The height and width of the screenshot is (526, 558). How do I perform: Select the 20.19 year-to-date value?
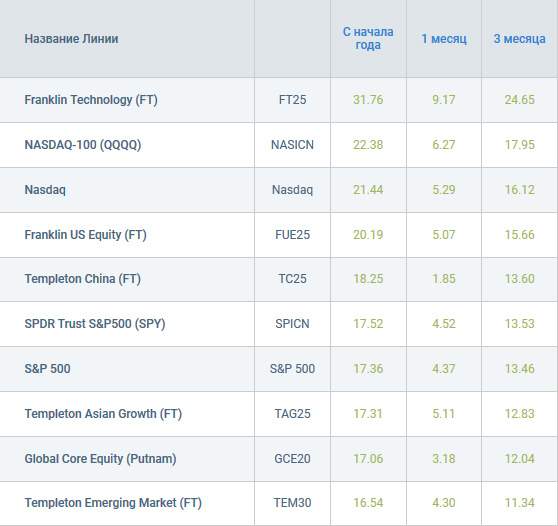click(x=368, y=235)
